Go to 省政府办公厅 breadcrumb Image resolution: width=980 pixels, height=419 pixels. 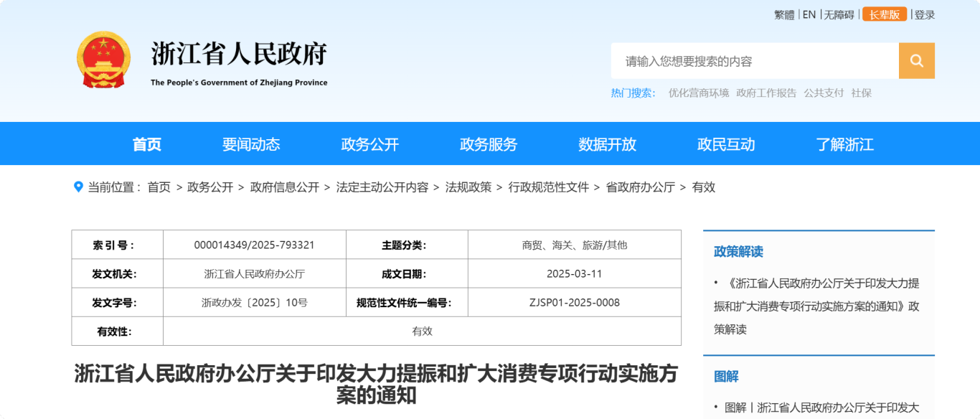(x=641, y=187)
